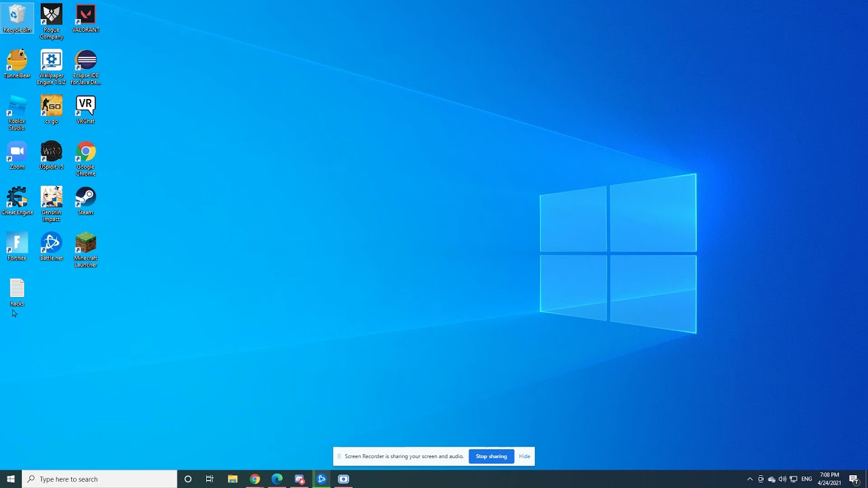Viewport: 868px width, 488px height.
Task: Select the TunnelBear desktop shortcut
Action: [17, 64]
